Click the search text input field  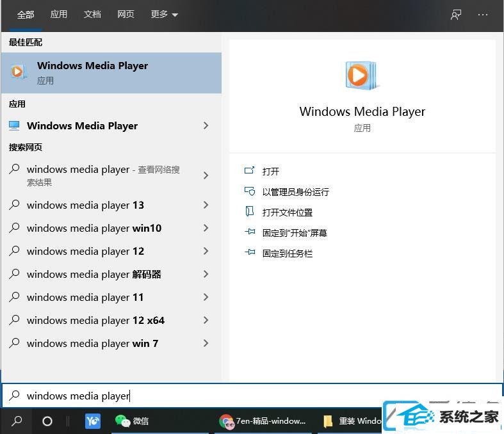pyautogui.click(x=252, y=395)
